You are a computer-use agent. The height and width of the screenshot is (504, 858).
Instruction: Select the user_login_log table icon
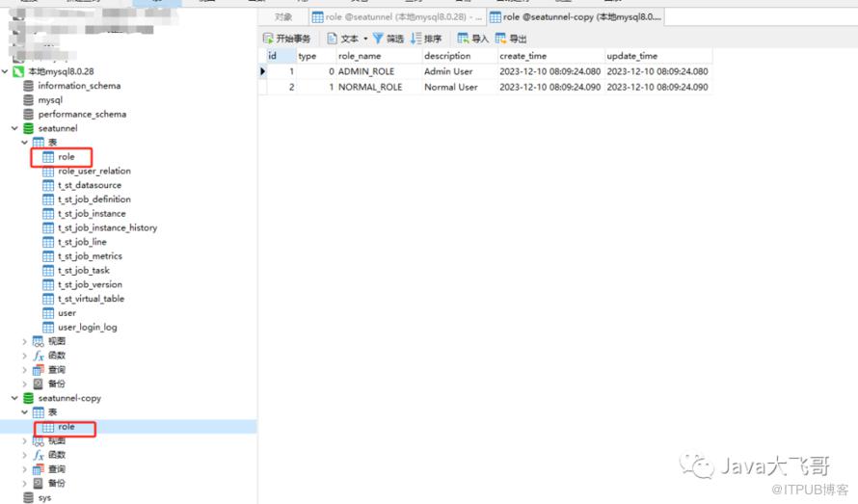click(48, 328)
